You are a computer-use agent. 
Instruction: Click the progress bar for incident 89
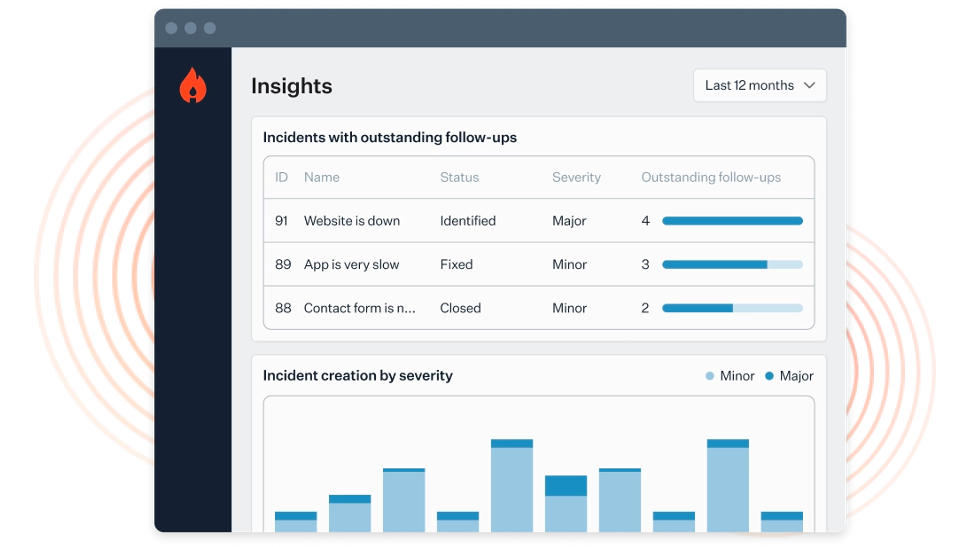point(732,265)
